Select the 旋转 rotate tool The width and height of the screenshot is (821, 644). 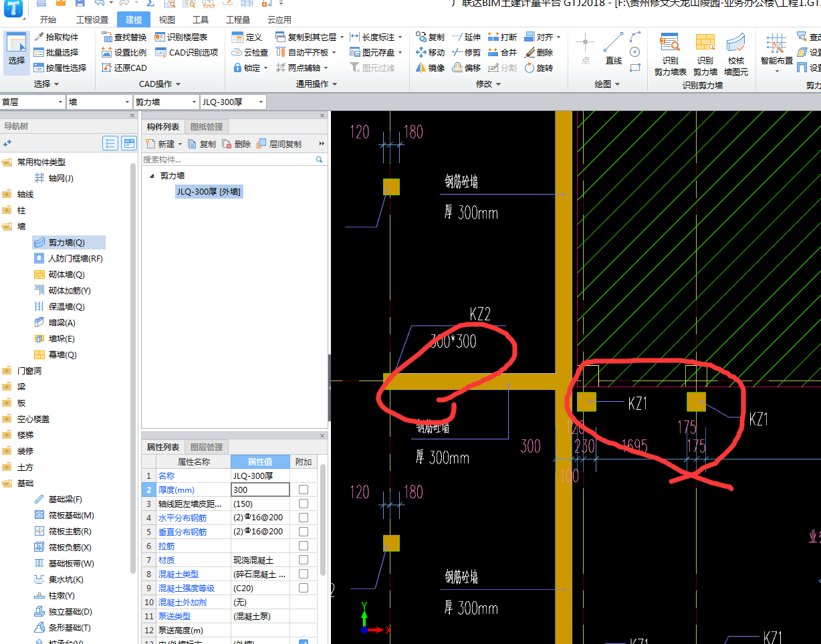tap(539, 68)
